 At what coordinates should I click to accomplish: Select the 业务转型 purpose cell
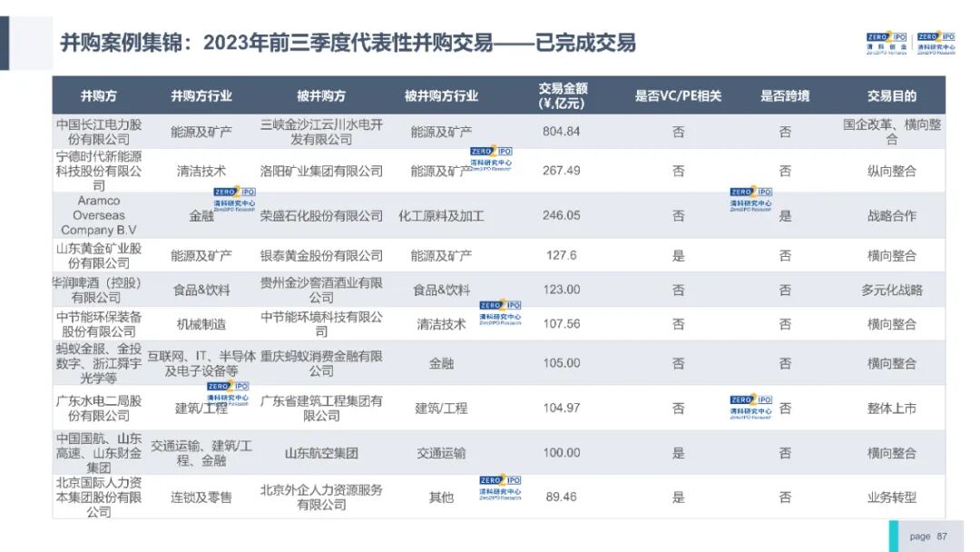pos(892,498)
